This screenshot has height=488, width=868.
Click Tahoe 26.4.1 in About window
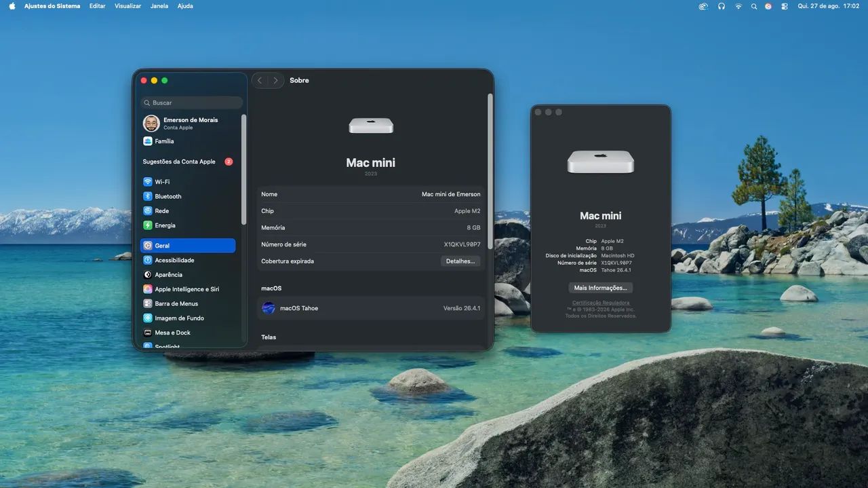click(x=616, y=270)
